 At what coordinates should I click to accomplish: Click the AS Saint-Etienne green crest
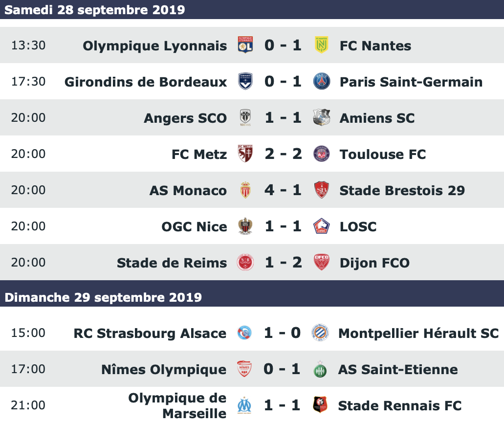click(x=320, y=369)
